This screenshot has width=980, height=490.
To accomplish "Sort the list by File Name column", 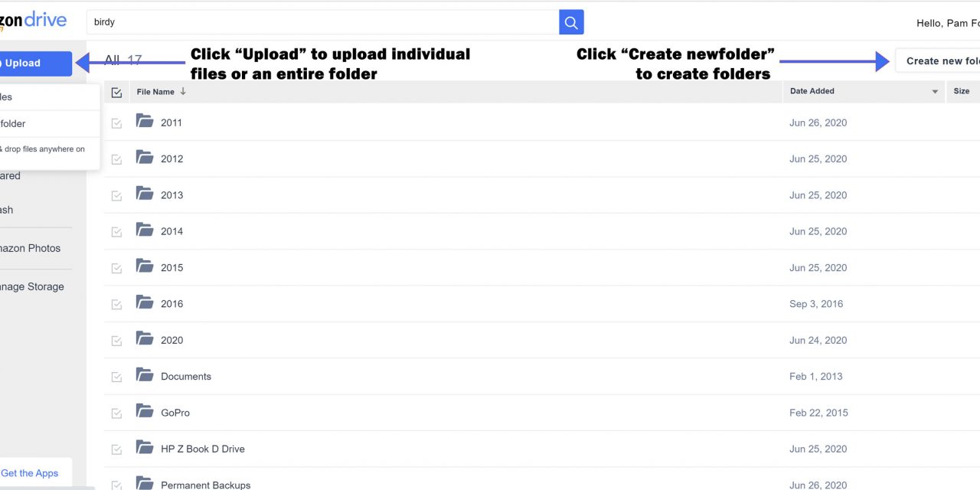I will 155,92.
